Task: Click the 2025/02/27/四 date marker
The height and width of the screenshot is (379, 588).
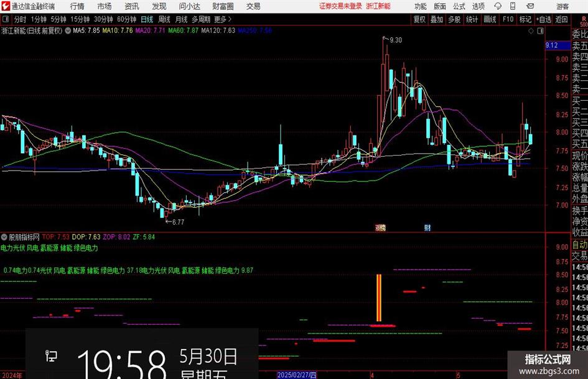Action: 297,375
